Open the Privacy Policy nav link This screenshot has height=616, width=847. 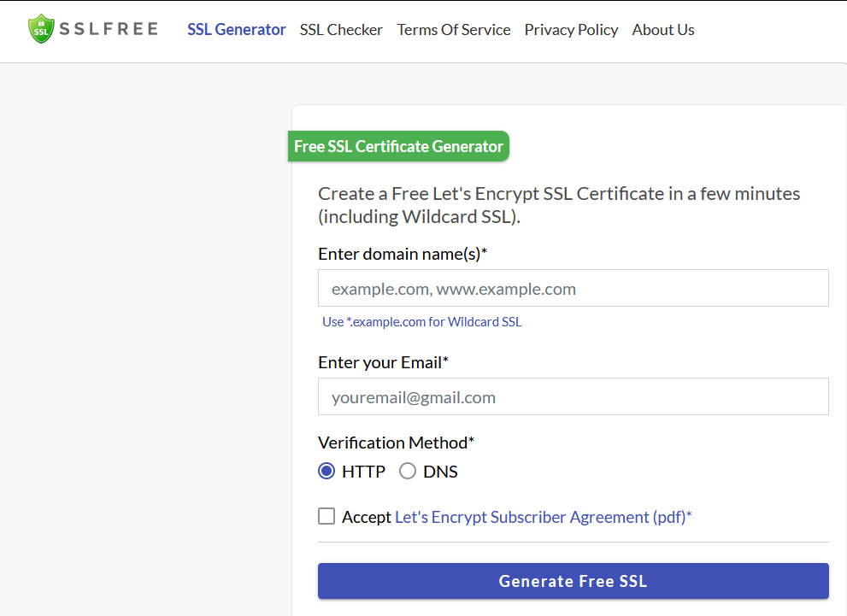point(571,30)
